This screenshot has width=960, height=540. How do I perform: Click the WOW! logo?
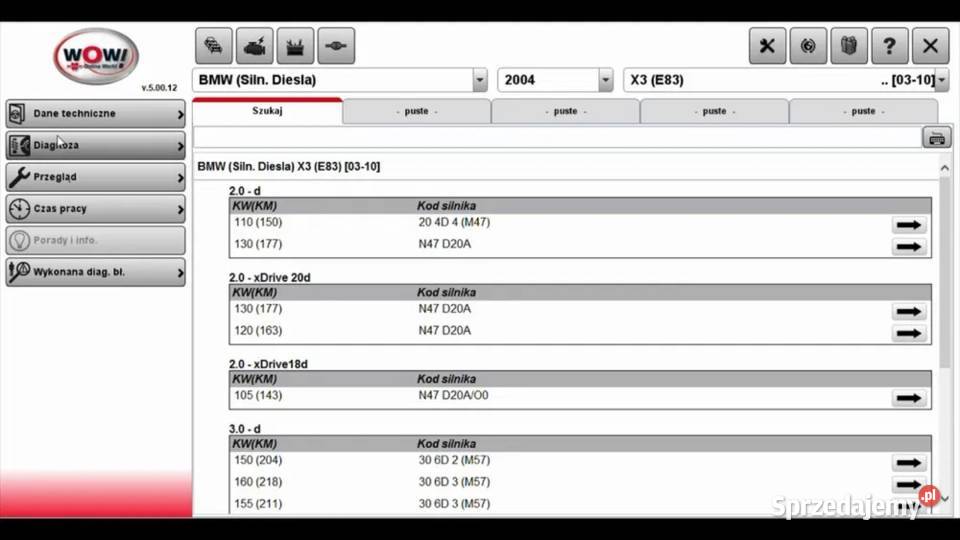(96, 56)
